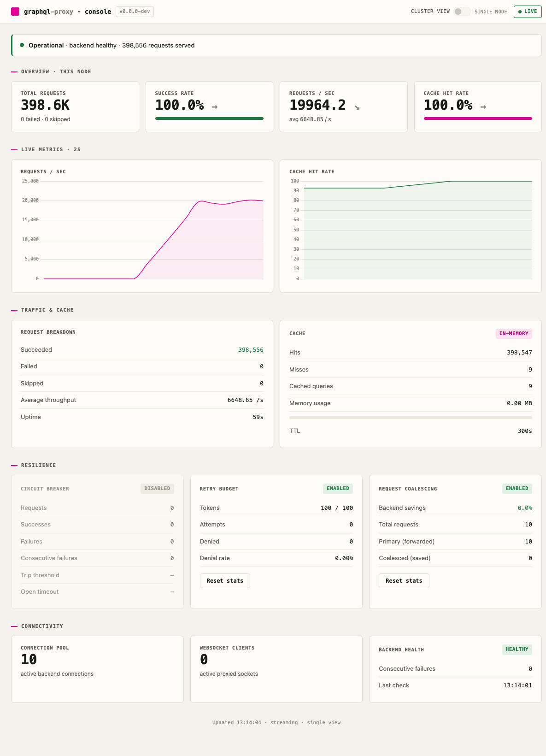Click the LIVE status button
Screen dimensions: 546x756
[x=528, y=12]
